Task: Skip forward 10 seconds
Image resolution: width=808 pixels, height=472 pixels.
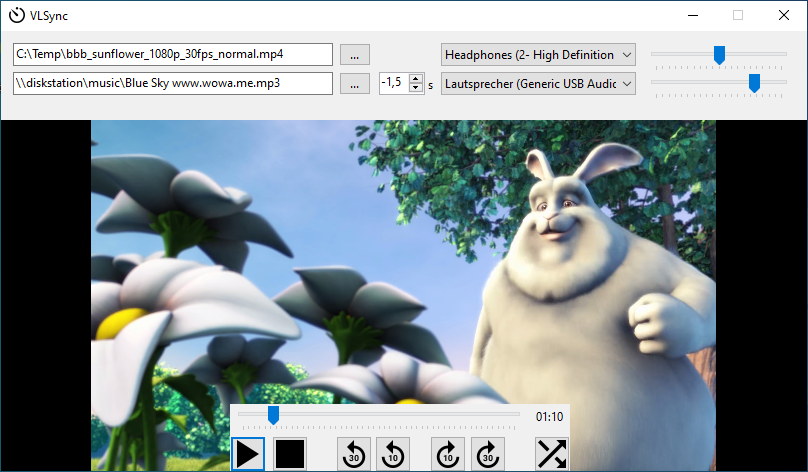Action: [448, 454]
